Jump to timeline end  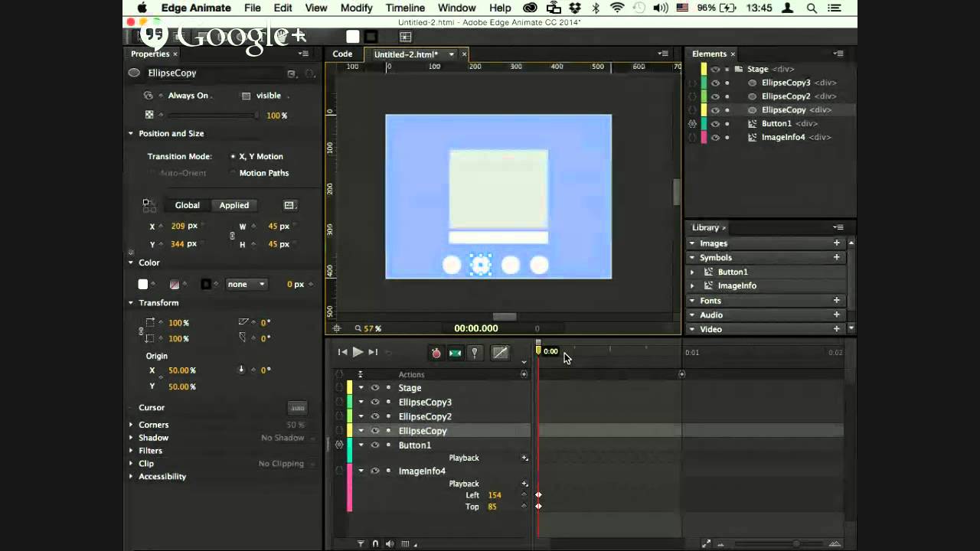coord(373,352)
